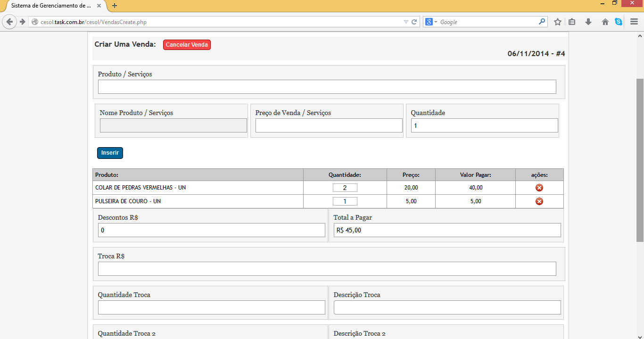Open the Skype toolbar extension icon
The width and height of the screenshot is (644, 339).
[618, 22]
